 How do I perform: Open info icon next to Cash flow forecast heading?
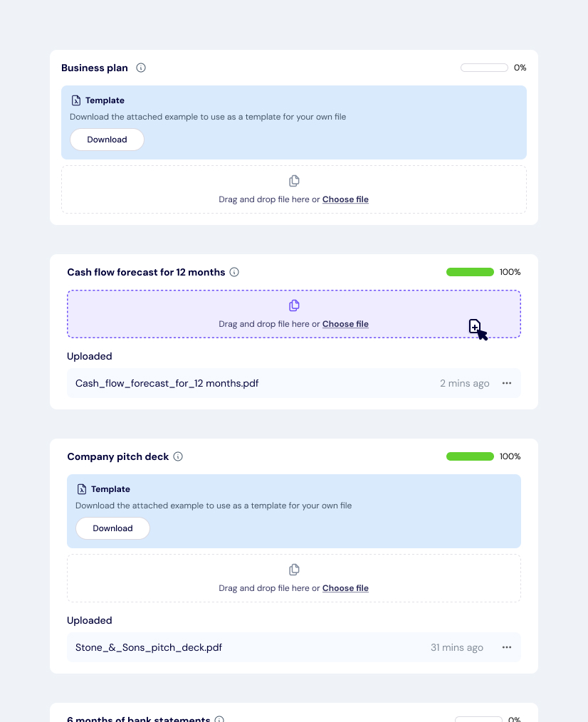pos(235,272)
